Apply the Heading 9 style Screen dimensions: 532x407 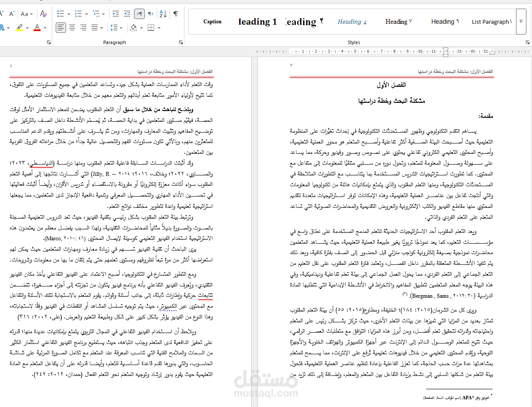pyautogui.click(x=445, y=22)
